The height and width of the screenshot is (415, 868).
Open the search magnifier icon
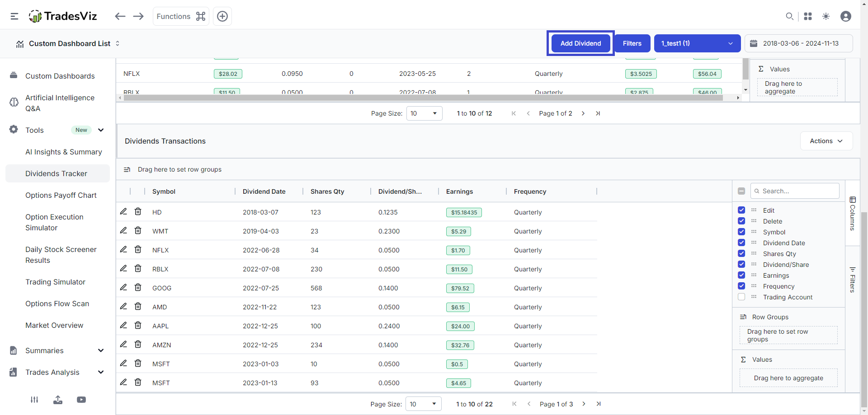coord(789,16)
